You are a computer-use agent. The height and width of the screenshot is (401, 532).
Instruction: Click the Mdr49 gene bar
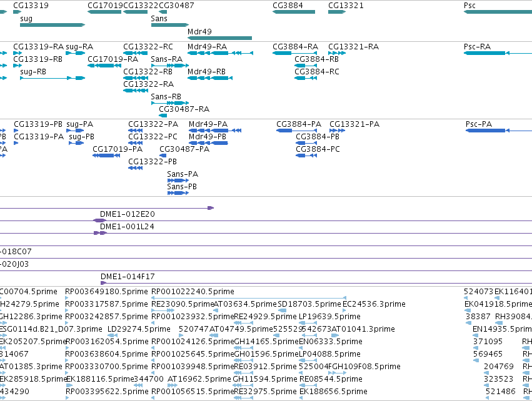tap(219, 38)
